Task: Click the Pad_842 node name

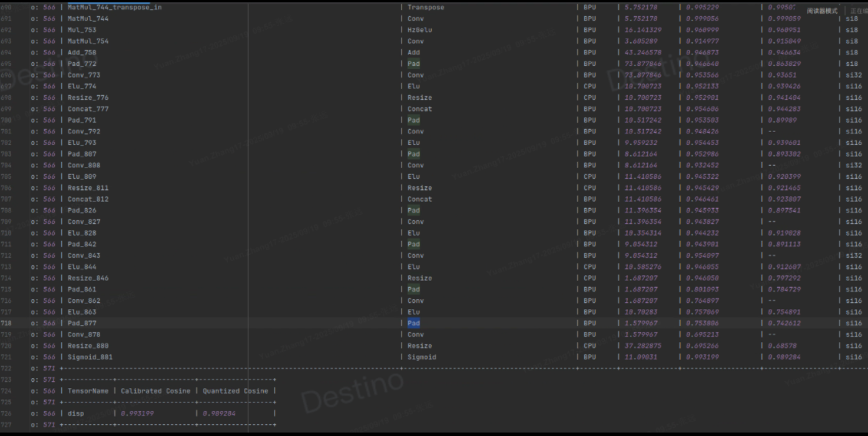Action: pos(82,244)
